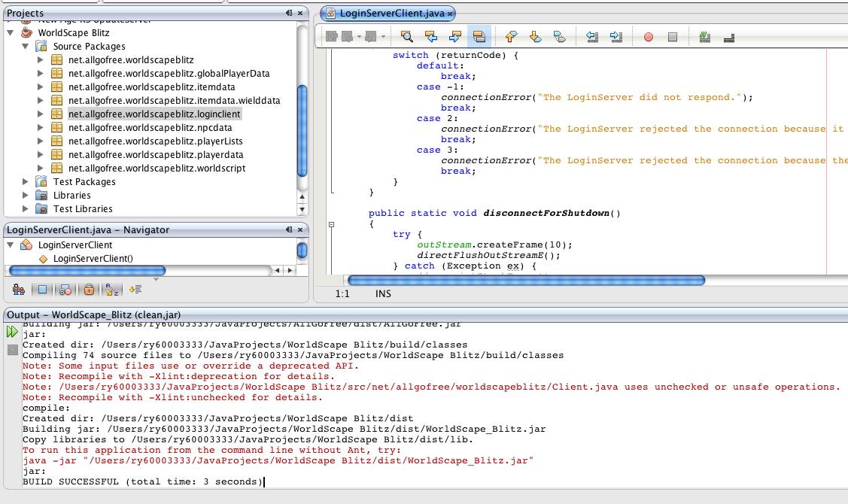This screenshot has height=504, width=848.
Task: Click the INS insert mode status indicator
Action: (383, 293)
